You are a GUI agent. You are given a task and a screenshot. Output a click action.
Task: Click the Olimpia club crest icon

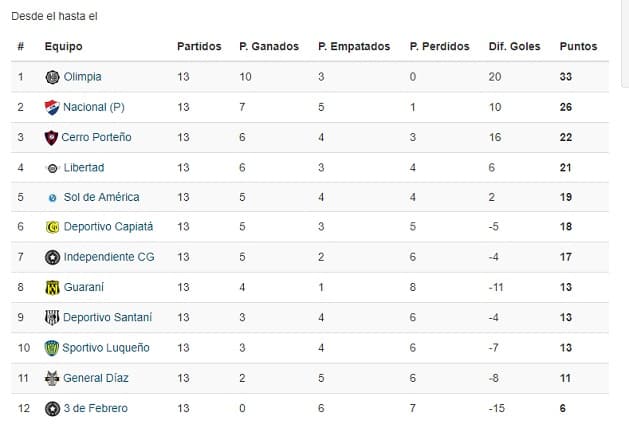pos(52,77)
